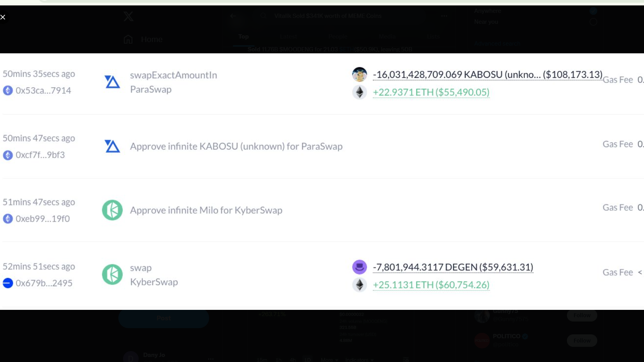
Task: Select the Anywhere radio option in search filters
Action: coord(593,11)
